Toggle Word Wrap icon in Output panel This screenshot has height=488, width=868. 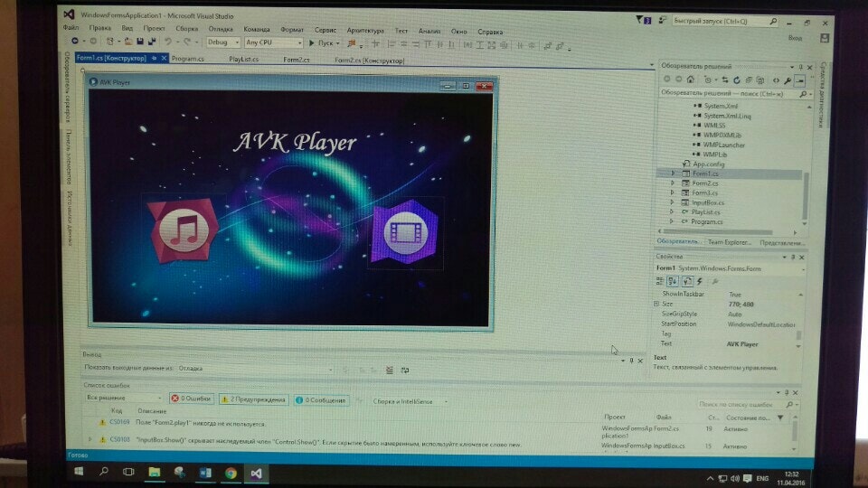point(405,371)
